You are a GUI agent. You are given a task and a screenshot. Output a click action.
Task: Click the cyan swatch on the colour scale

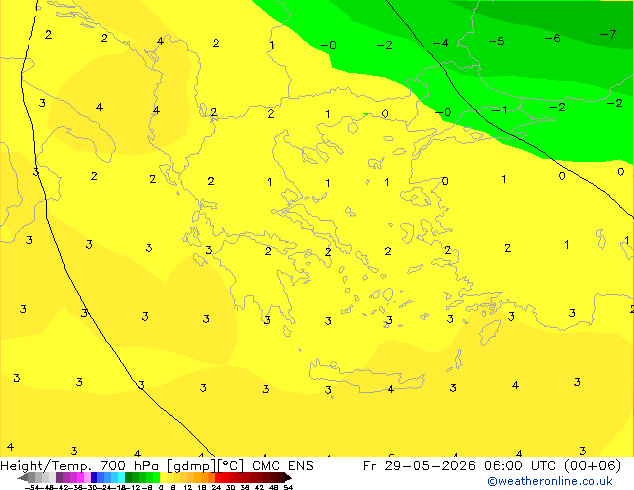point(121,477)
